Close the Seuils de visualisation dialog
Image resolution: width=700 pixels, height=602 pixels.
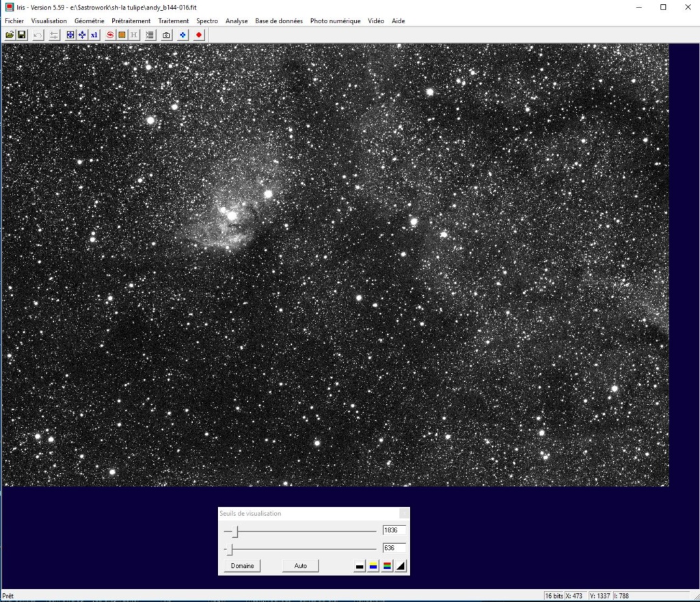(x=403, y=513)
